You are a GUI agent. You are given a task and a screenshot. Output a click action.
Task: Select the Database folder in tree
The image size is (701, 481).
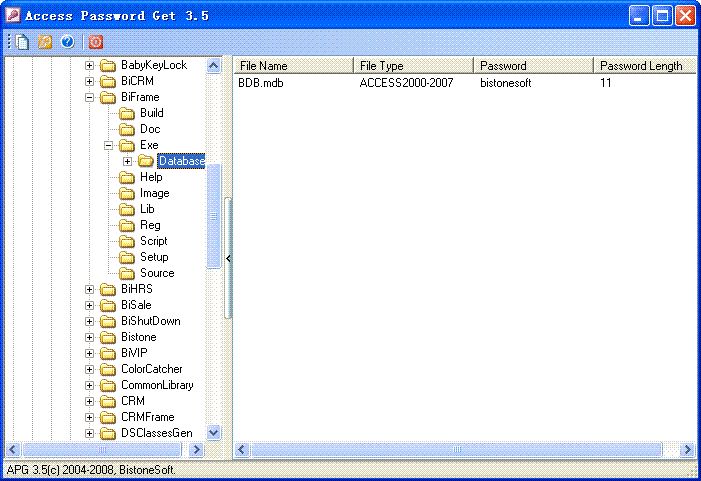pyautogui.click(x=180, y=161)
